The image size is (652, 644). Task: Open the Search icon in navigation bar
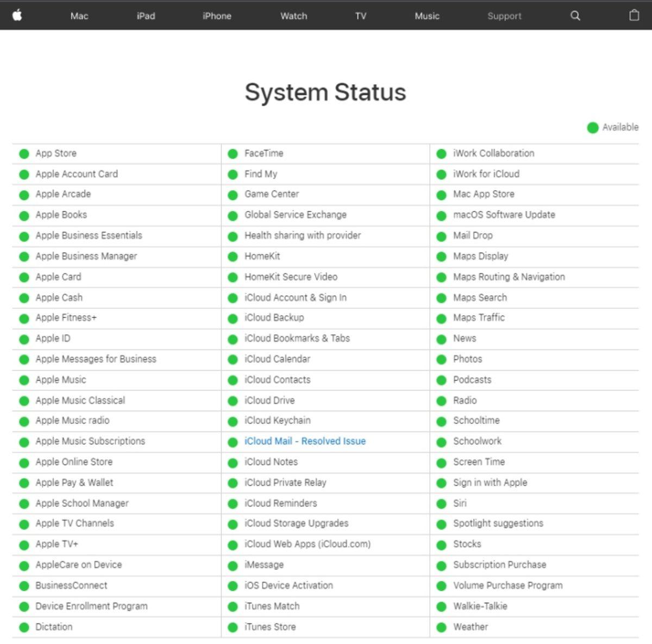point(575,16)
